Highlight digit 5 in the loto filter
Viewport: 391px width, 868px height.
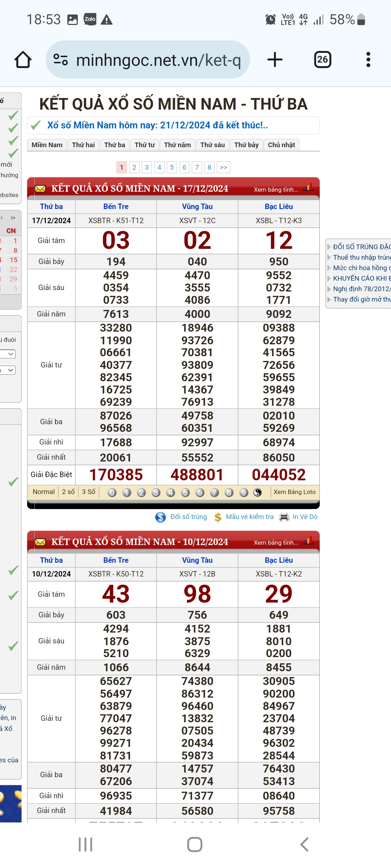pyautogui.click(x=185, y=492)
